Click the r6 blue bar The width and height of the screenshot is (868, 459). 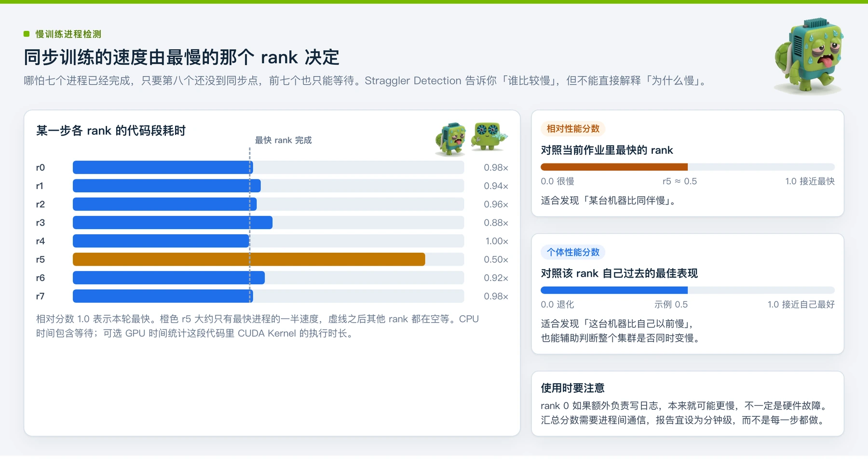(x=169, y=278)
